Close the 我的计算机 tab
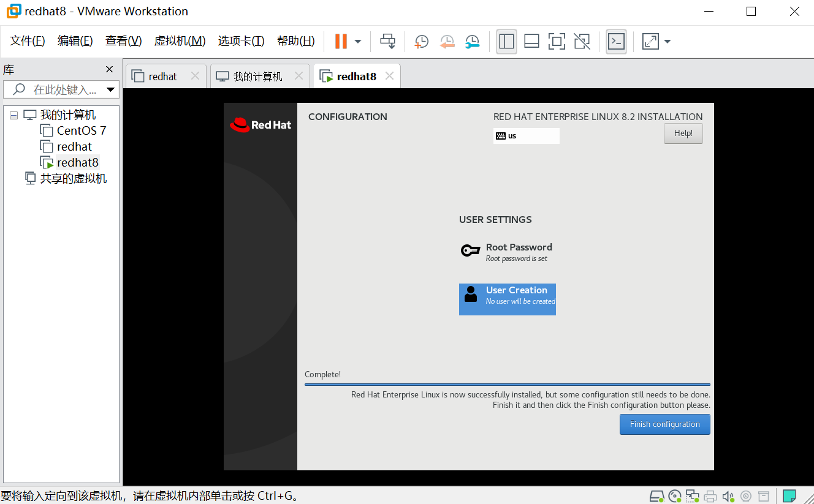Screen dimensions: 814x504 [299, 76]
